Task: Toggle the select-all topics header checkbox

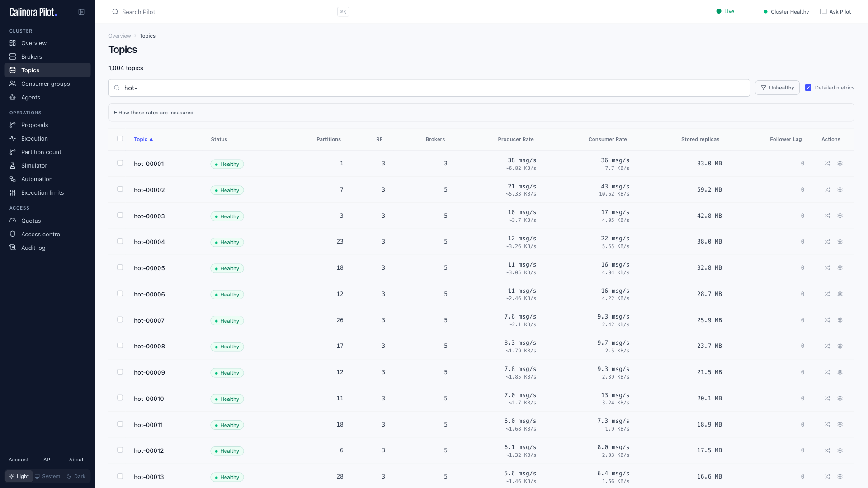Action: [x=120, y=139]
